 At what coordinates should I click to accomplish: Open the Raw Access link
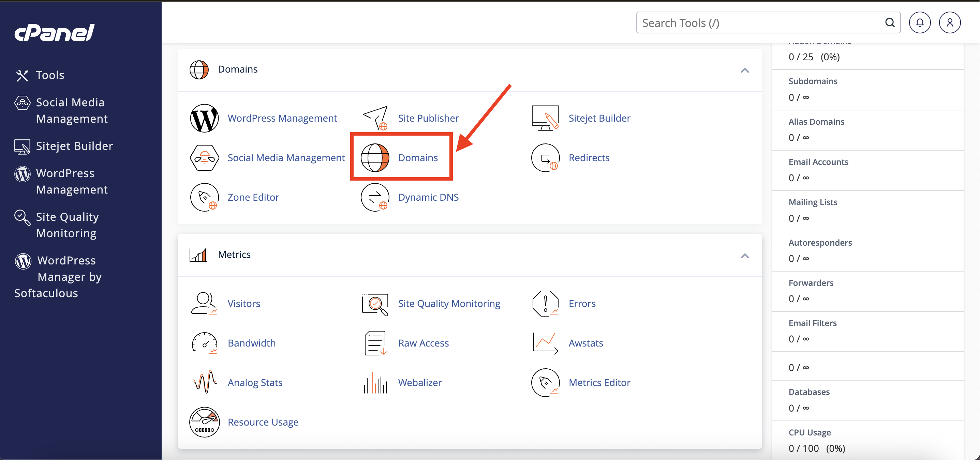pos(423,343)
